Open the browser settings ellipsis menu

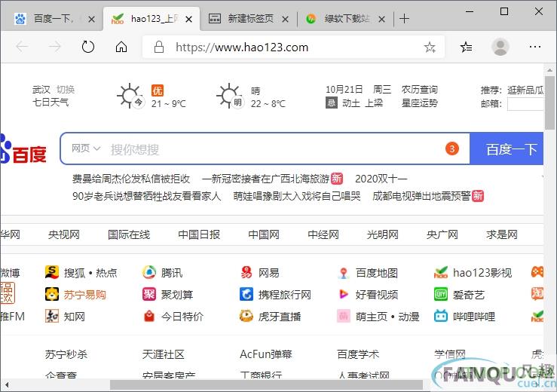535,47
